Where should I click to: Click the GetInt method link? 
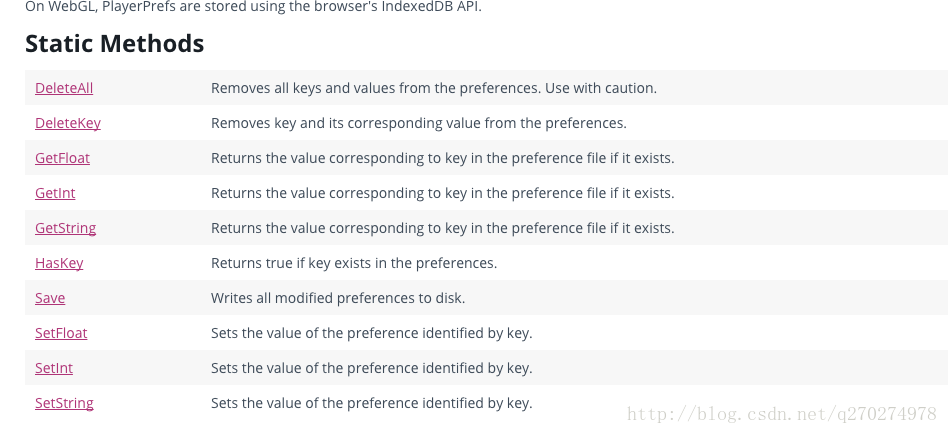click(55, 193)
